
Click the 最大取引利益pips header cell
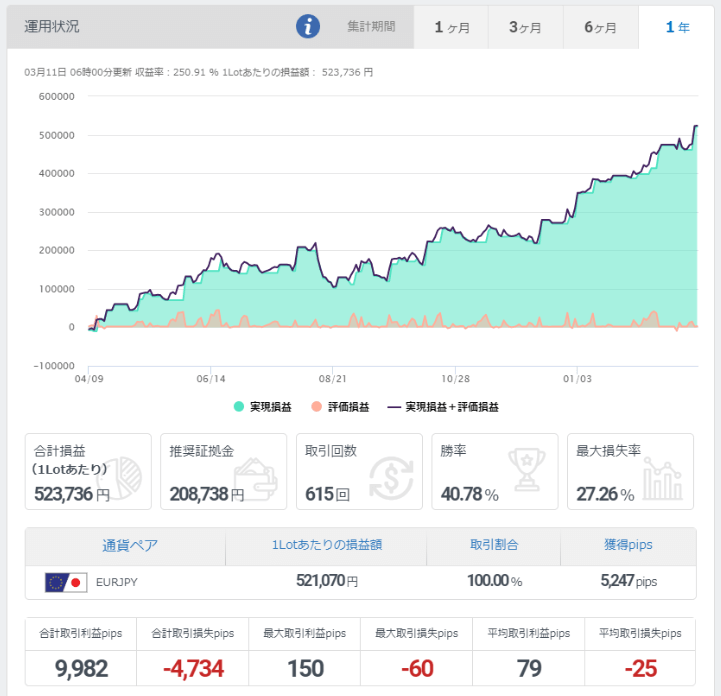coord(304,634)
